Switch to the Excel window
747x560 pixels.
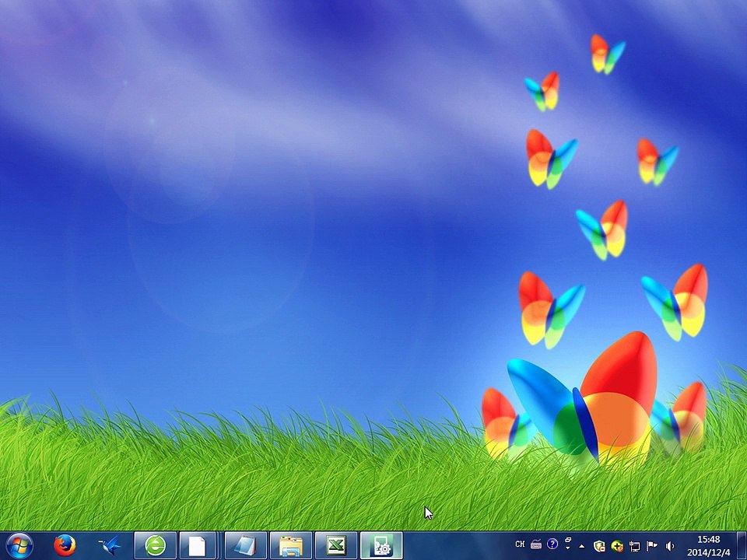click(x=336, y=546)
